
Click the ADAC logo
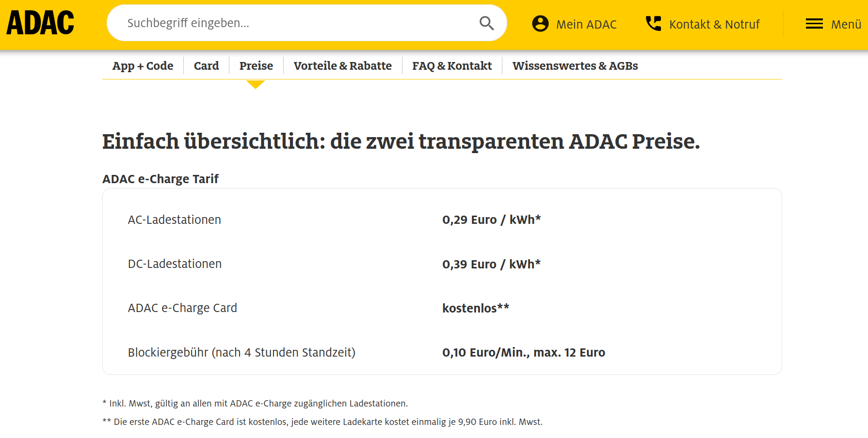pos(40,23)
